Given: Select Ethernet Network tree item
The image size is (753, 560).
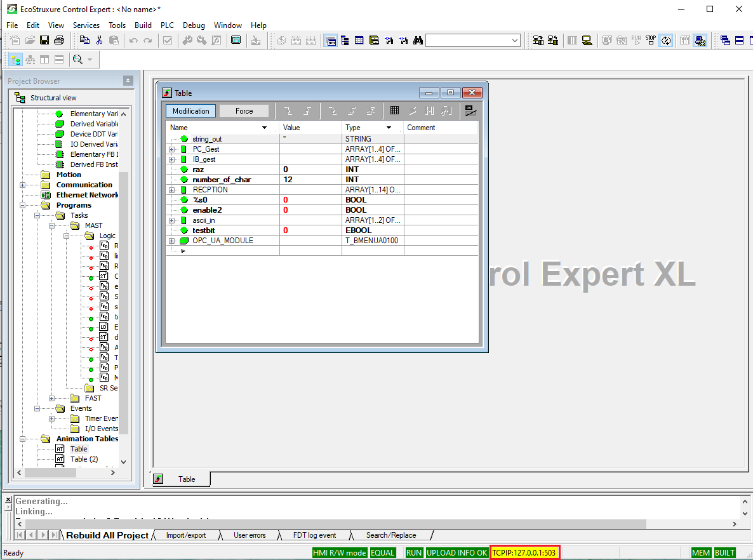Looking at the screenshot, I should coord(87,195).
